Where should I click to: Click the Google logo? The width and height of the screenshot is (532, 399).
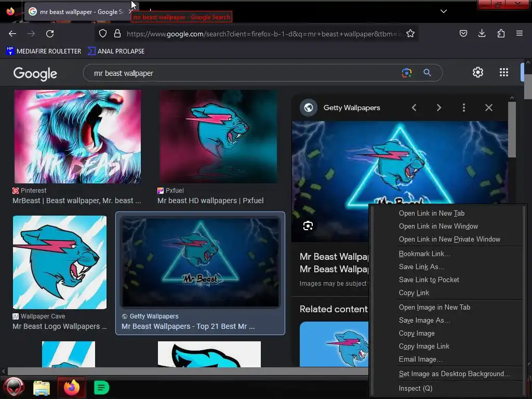[x=35, y=73]
